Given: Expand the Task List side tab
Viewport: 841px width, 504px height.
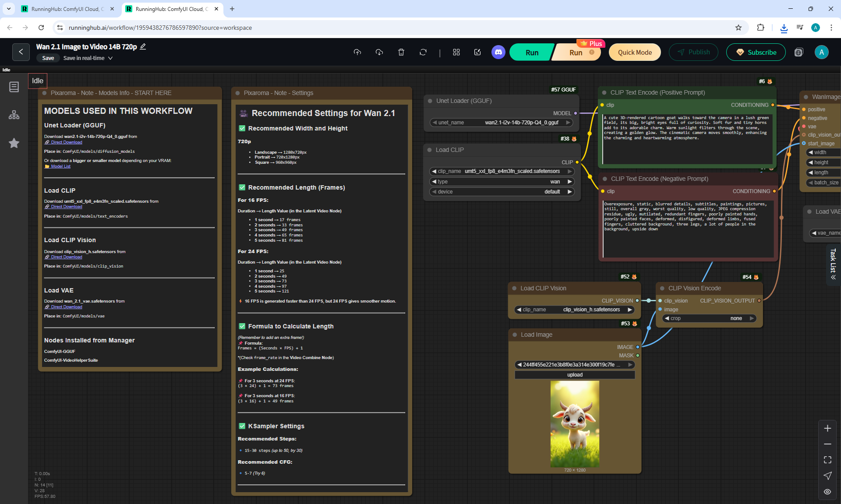Looking at the screenshot, I should point(833,264).
